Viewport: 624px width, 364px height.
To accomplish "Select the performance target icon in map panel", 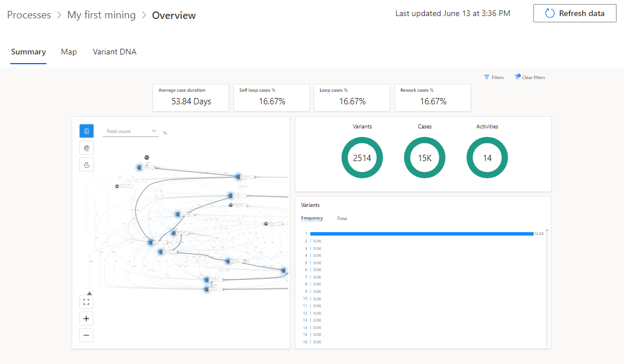I will click(x=87, y=148).
